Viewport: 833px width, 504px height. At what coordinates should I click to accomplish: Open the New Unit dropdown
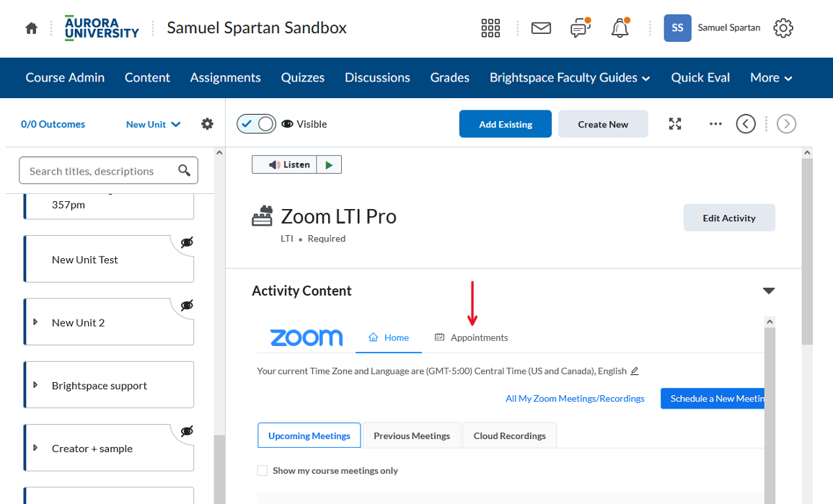[x=153, y=124]
